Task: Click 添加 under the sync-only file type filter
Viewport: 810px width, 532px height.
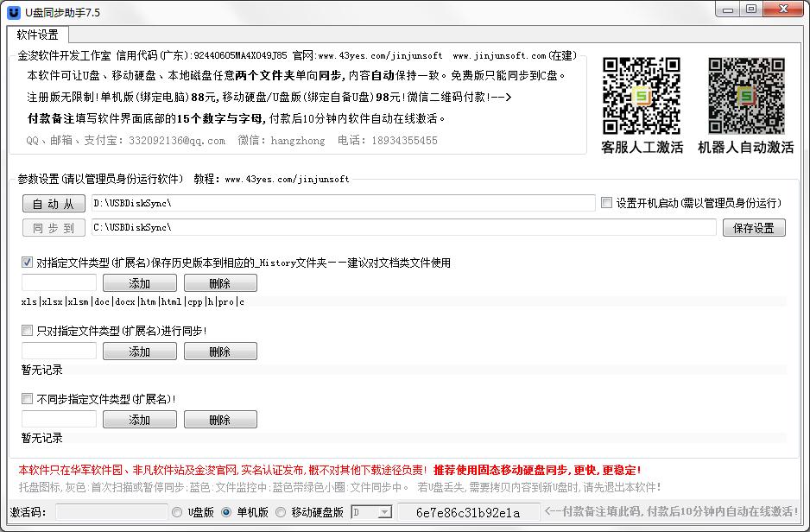Action: 139,351
